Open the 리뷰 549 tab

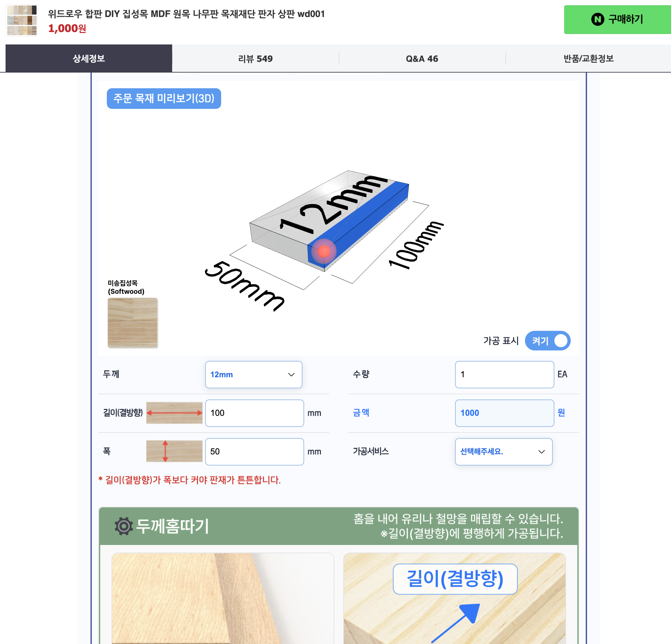pyautogui.click(x=255, y=58)
